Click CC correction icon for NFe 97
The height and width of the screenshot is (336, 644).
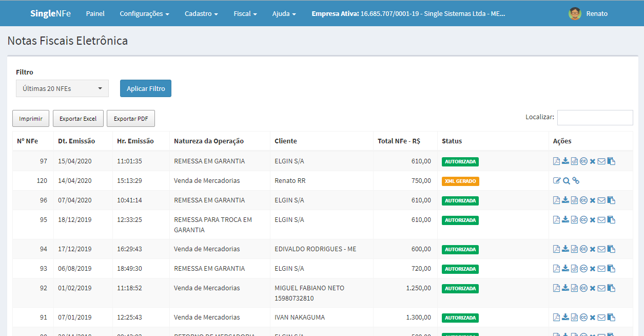point(583,161)
